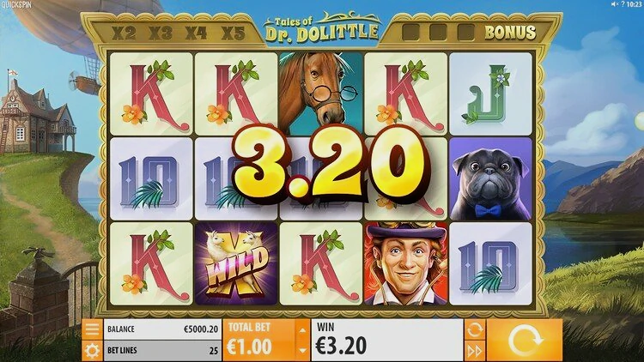Click the Win €3.20 display
The image size is (644, 362).
387,341
